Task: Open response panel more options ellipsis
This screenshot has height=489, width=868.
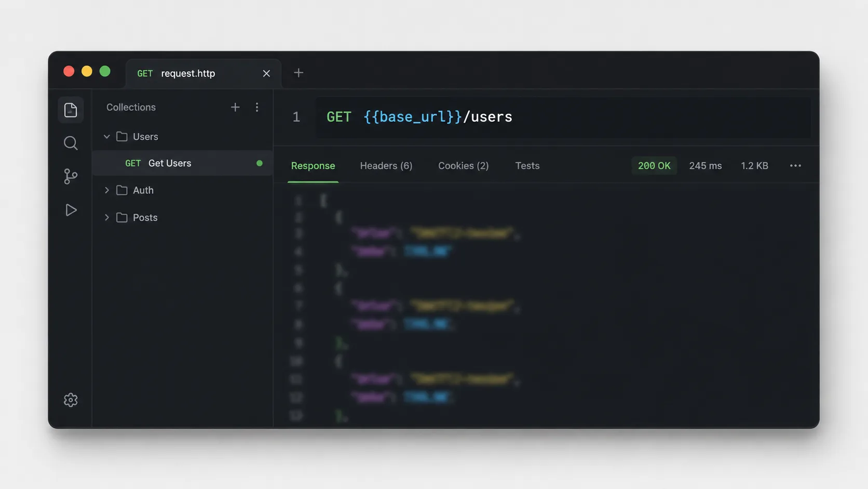Action: coord(795,166)
